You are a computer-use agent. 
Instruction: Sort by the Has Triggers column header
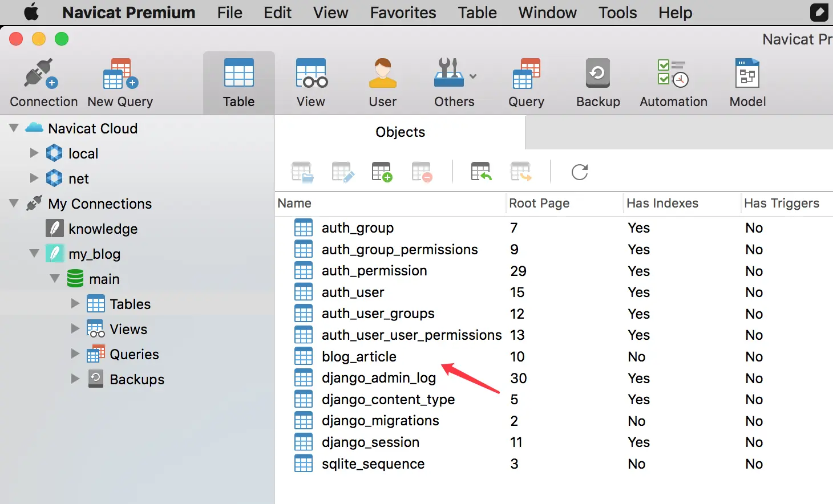pyautogui.click(x=788, y=204)
